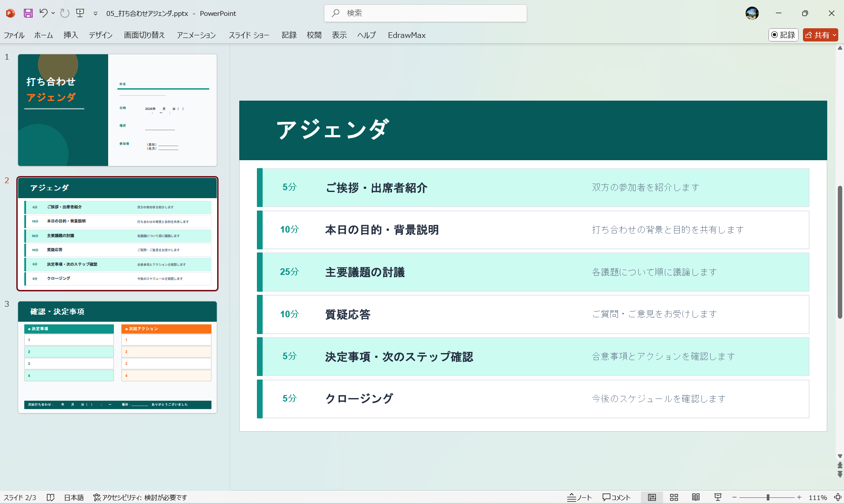Image resolution: width=844 pixels, height=504 pixels.
Task: Undo the last action
Action: pos(43,13)
